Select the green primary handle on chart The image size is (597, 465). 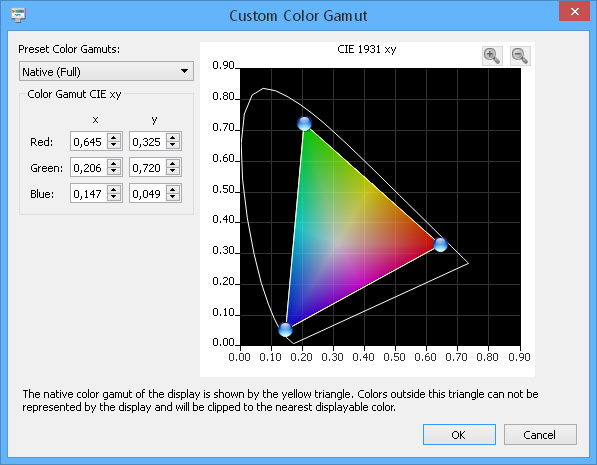tap(304, 123)
